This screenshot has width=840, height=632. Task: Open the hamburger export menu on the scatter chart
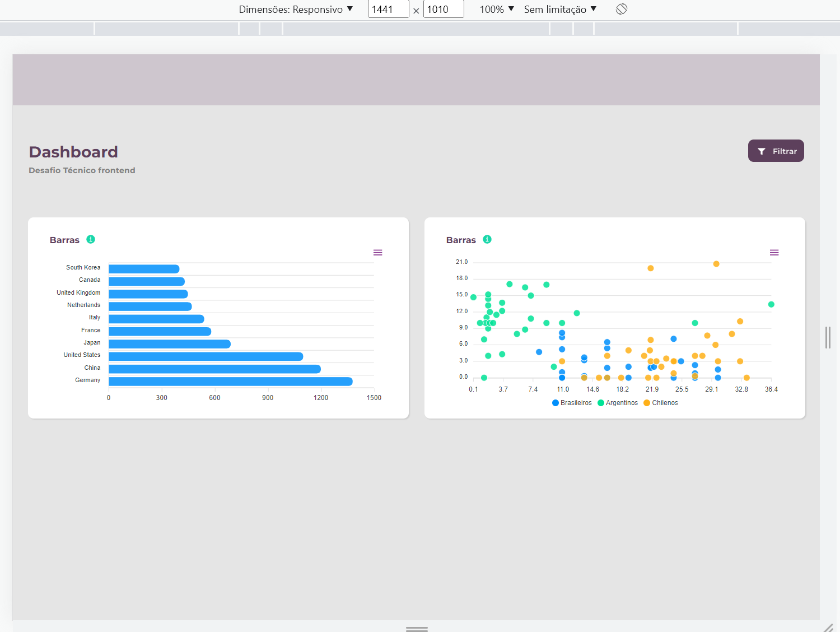point(774,252)
